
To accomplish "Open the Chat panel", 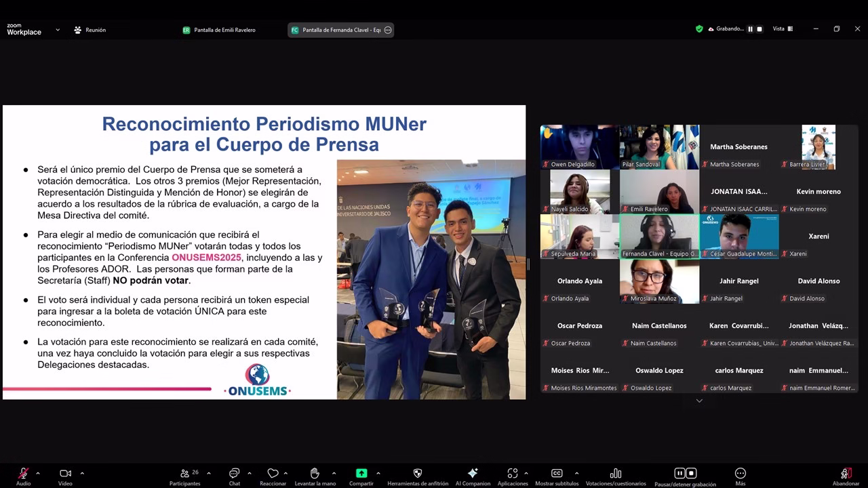I will point(234,474).
